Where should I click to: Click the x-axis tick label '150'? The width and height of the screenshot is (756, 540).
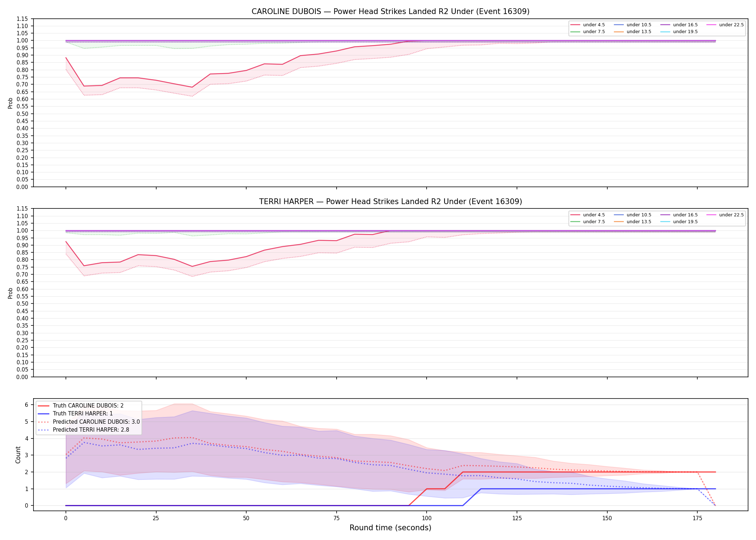pos(607,518)
